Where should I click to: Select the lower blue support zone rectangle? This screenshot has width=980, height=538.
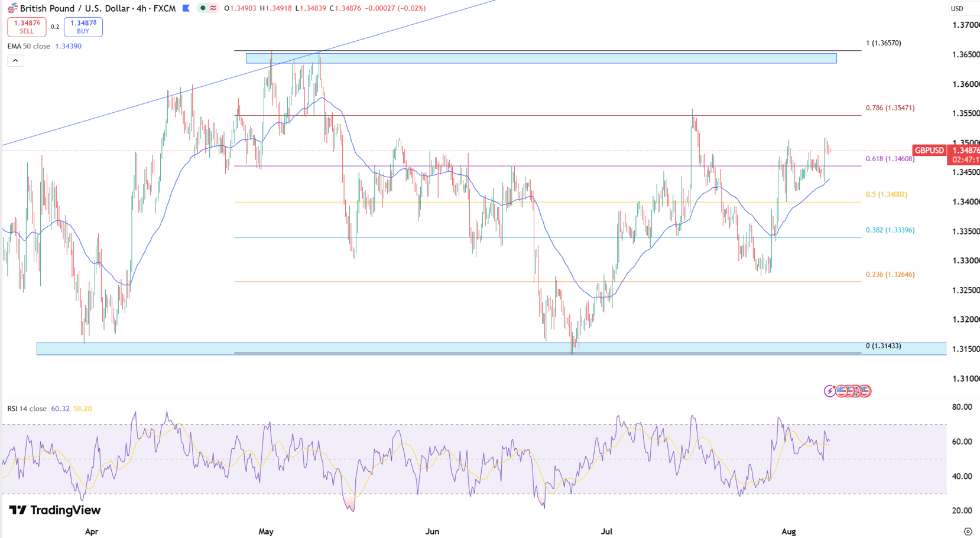click(x=491, y=348)
